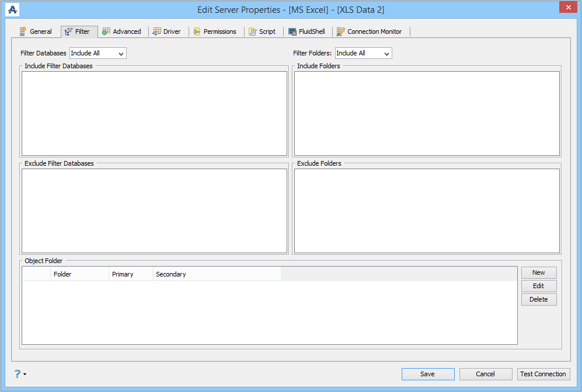Open the Filter Folders combo box
The height and width of the screenshot is (392, 582).
click(363, 53)
